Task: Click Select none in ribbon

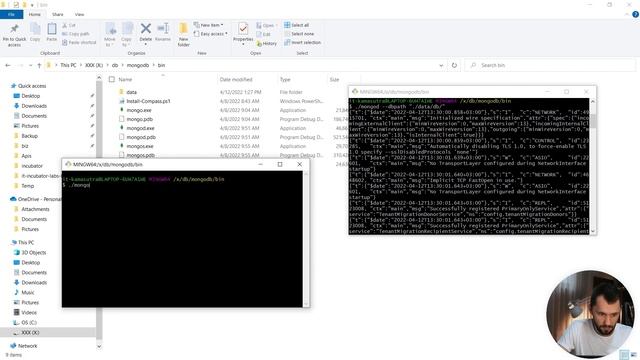Action: point(299,34)
